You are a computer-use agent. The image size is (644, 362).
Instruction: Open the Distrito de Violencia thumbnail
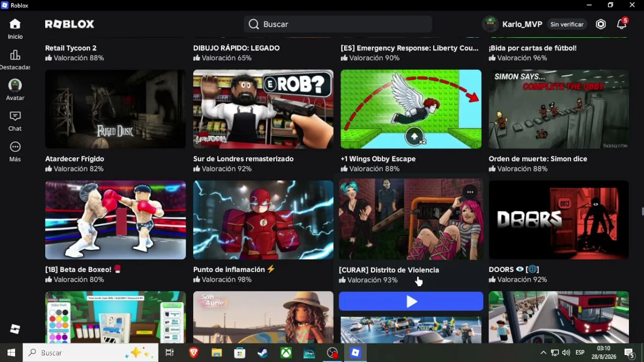tap(411, 220)
